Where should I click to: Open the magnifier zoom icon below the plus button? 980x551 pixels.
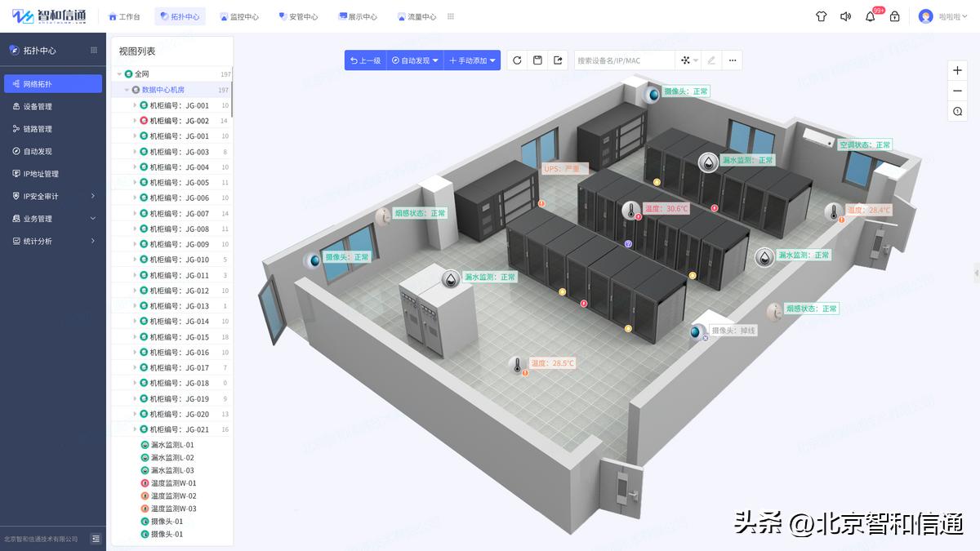[957, 111]
